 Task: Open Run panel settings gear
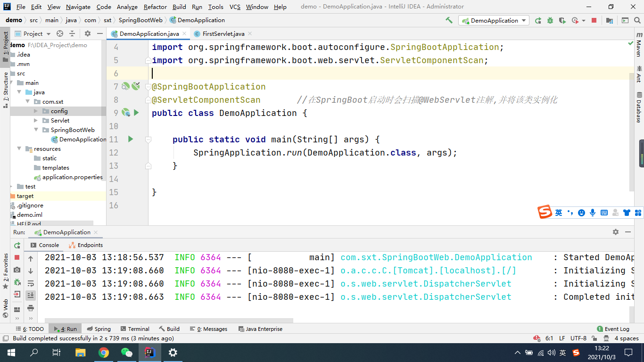click(616, 232)
